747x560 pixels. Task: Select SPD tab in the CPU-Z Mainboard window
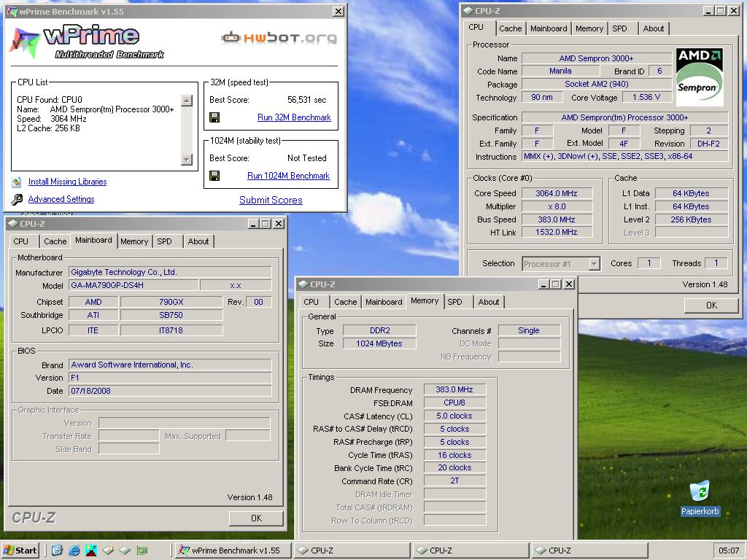(x=164, y=241)
